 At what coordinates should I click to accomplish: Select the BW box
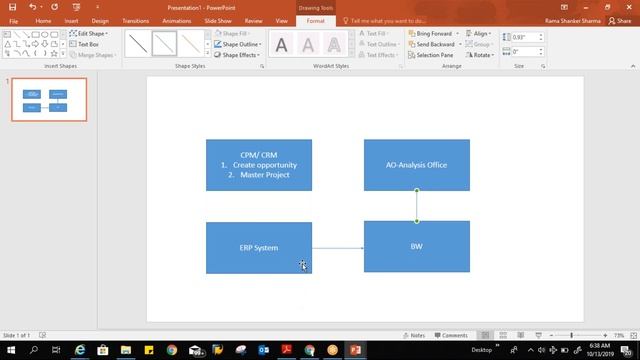417,247
